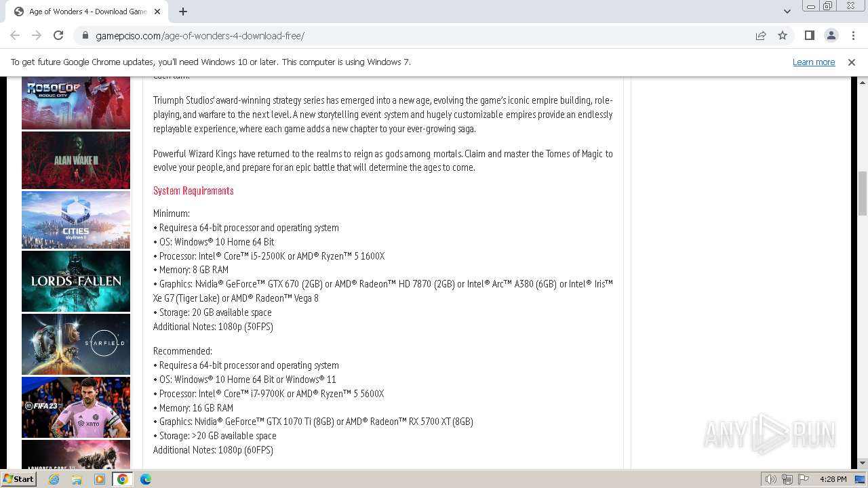Click the Memory: 16 GB RAM line
Screen dimensions: 868x488
tap(193, 408)
